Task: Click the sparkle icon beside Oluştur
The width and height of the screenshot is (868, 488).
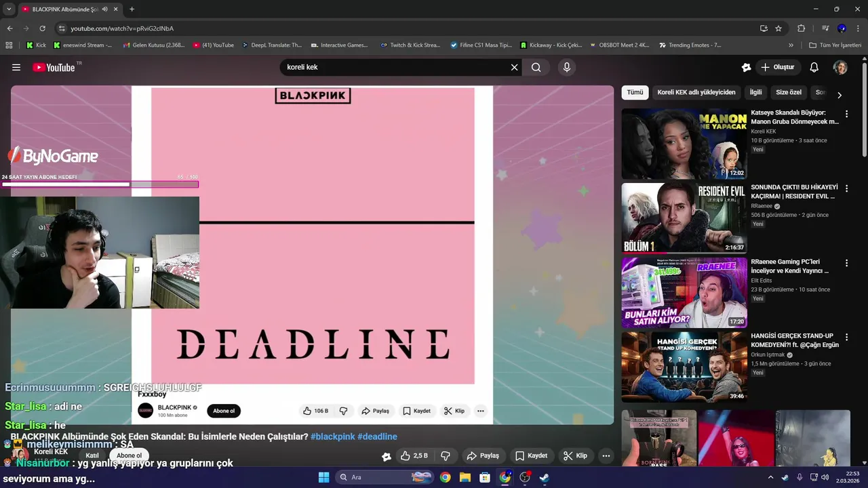Action: [x=746, y=67]
